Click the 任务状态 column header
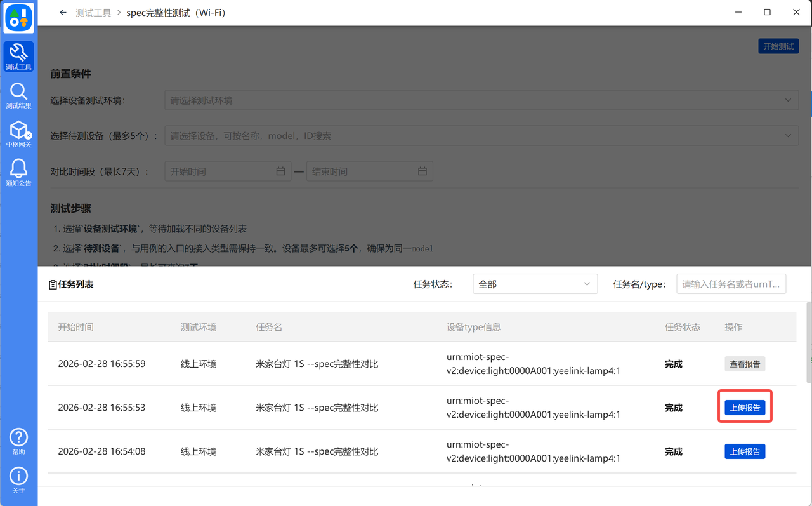Screen dimensions: 812x506 click(683, 327)
